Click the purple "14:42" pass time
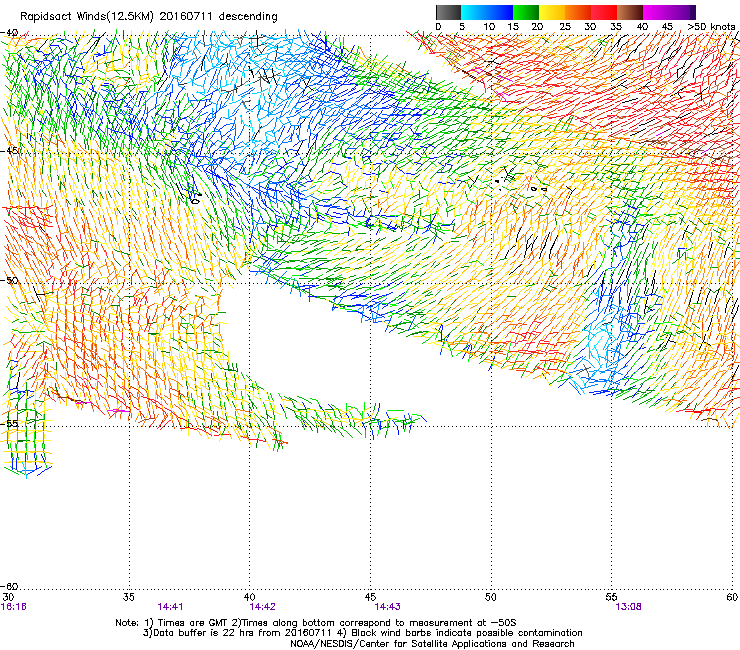 click(262, 607)
